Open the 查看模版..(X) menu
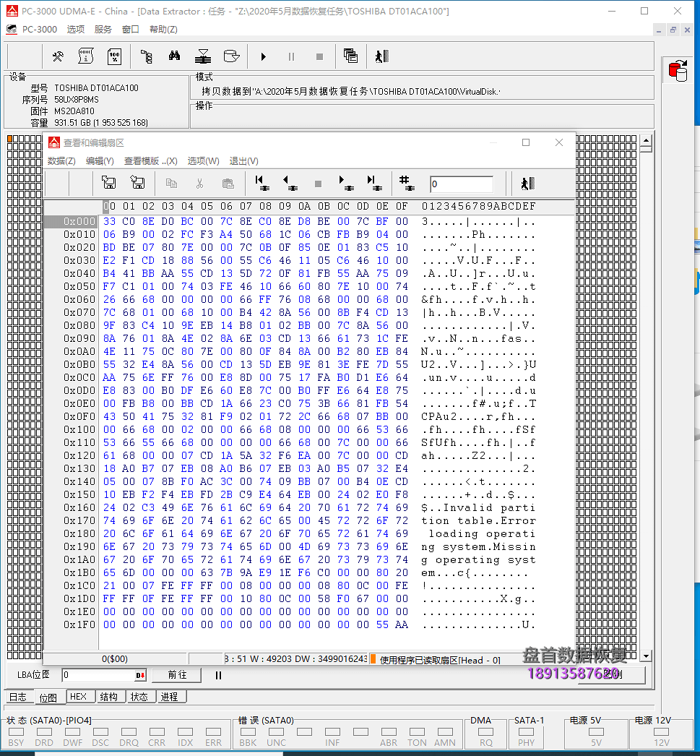Screen dimensions: 700x756 tap(151, 161)
